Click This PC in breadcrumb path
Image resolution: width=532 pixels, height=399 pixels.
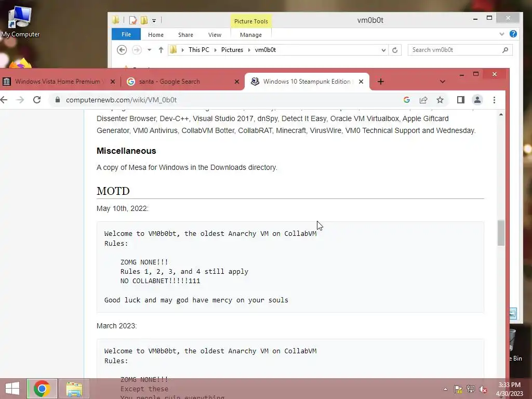click(x=199, y=50)
